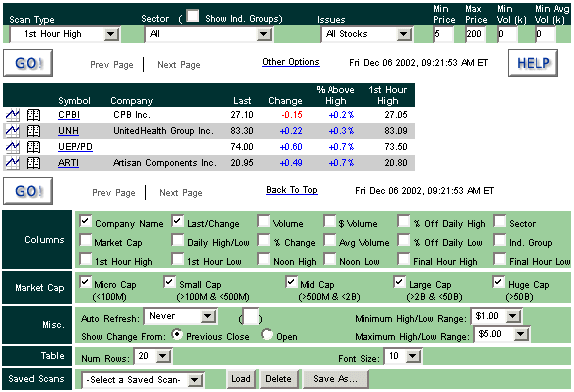
Task: Open the chart icon for CPBI
Action: pyautogui.click(x=13, y=115)
